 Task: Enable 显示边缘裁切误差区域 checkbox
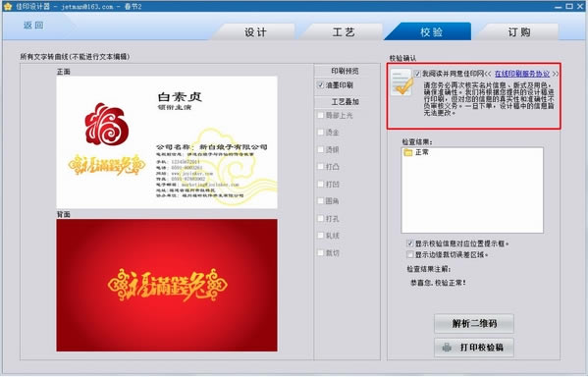pyautogui.click(x=410, y=254)
